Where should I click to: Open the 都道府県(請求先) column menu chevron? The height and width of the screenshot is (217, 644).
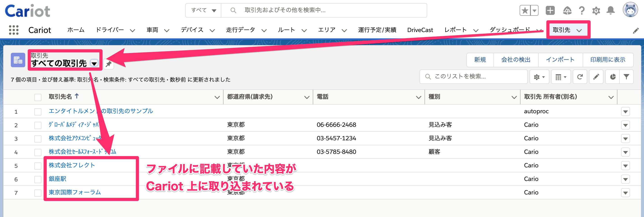point(307,97)
